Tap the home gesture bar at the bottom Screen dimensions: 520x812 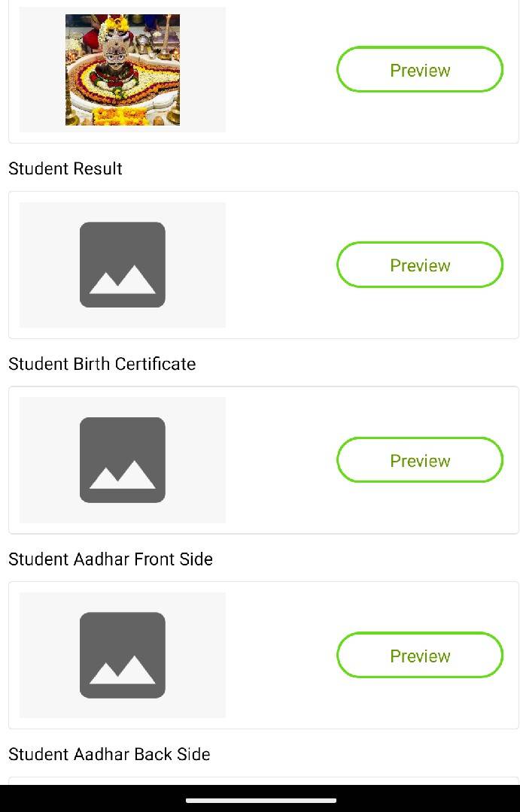(x=260, y=801)
